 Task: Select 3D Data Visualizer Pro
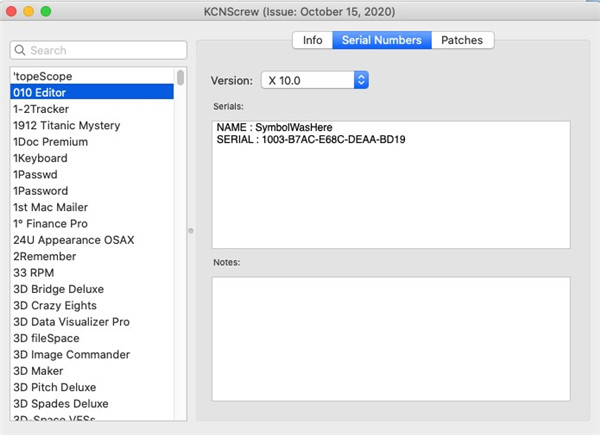[92, 322]
